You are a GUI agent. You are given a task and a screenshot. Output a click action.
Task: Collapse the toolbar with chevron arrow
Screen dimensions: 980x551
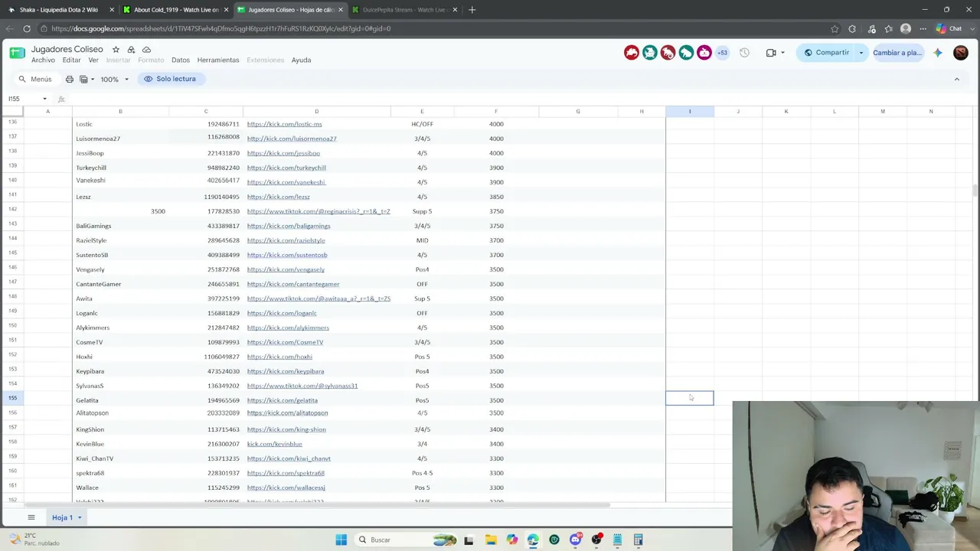click(956, 79)
